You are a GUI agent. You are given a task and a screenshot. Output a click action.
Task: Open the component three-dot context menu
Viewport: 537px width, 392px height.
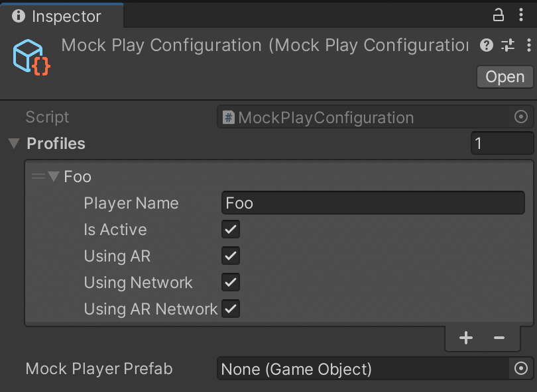pyautogui.click(x=528, y=45)
